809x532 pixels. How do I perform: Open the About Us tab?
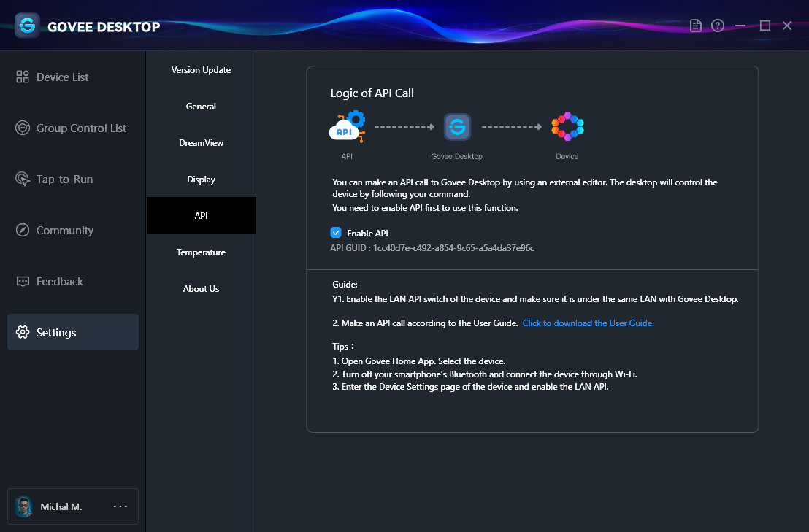click(x=202, y=289)
